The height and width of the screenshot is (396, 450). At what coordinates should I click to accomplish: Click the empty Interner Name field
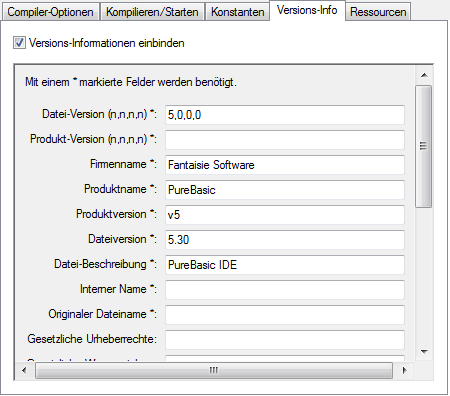[285, 290]
